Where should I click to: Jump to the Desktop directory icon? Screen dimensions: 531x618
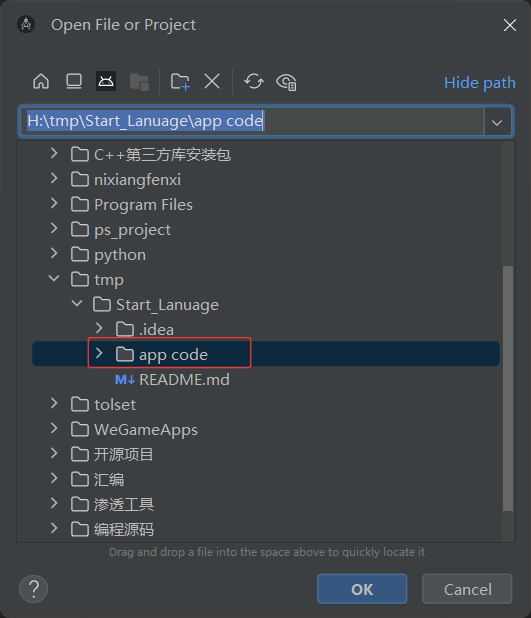tap(74, 82)
